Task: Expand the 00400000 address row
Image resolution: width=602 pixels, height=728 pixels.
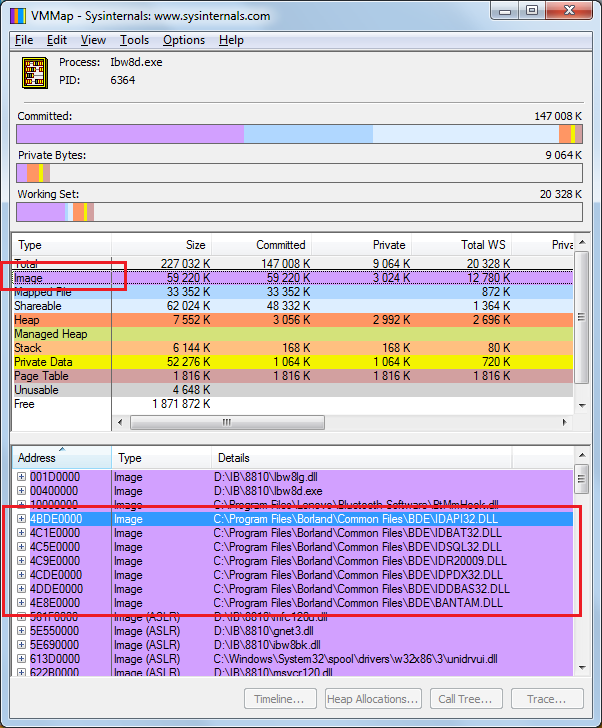Action: 21,491
